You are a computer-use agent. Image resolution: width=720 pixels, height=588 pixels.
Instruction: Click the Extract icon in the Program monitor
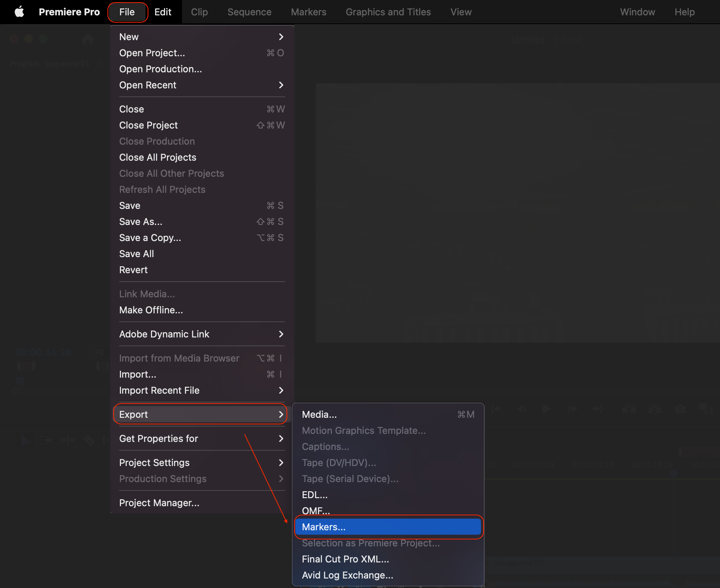click(x=655, y=409)
